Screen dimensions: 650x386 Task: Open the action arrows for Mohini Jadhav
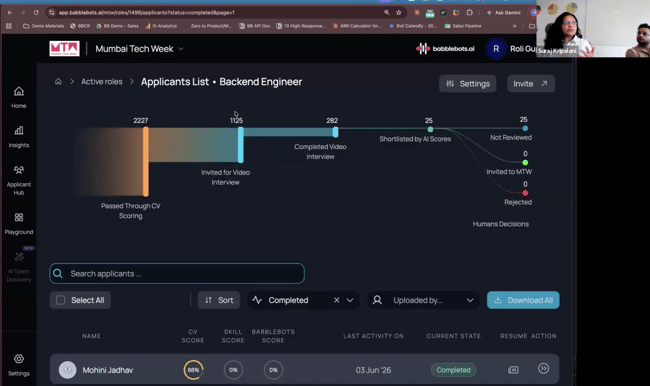tap(543, 368)
